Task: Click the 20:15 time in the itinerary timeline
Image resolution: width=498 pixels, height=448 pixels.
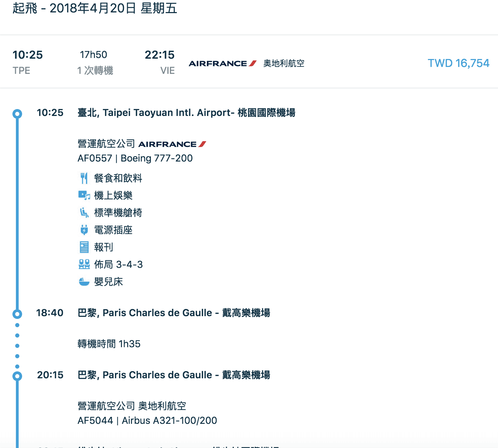Action: click(50, 375)
